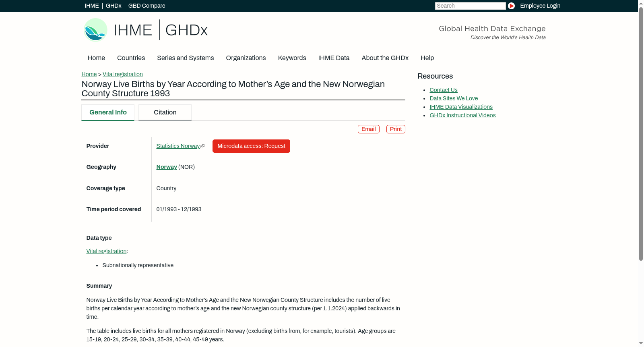This screenshot has height=347, width=644.
Task: Click the IHME leaf logo
Action: pyautogui.click(x=95, y=30)
